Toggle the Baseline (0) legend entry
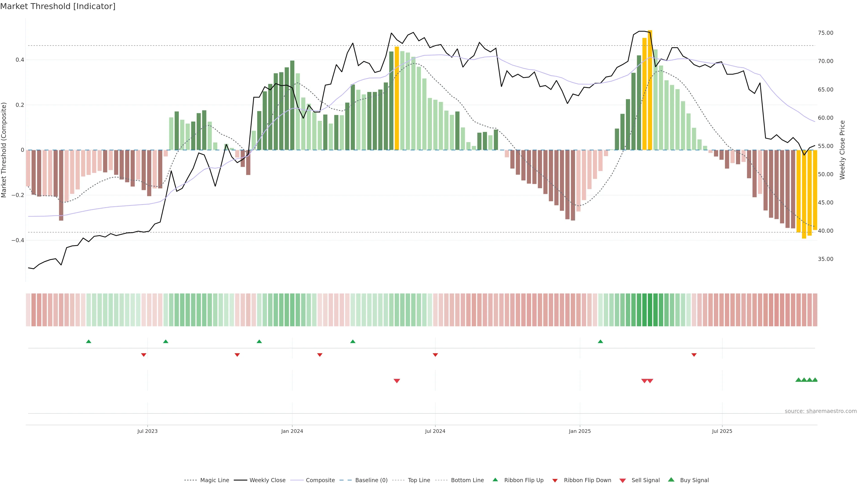This screenshot has width=868, height=488. (371, 480)
